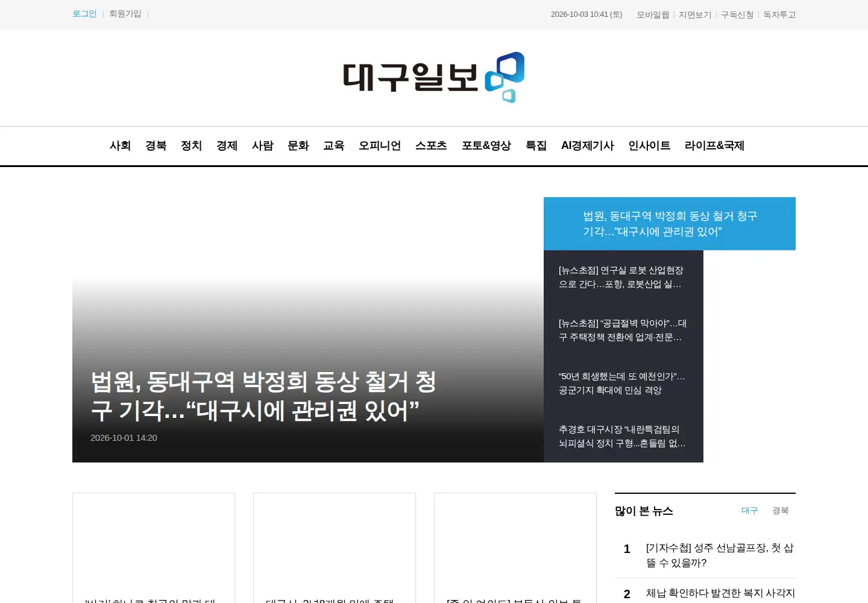
Task: Go to 인사이트 section
Action: [x=649, y=146]
